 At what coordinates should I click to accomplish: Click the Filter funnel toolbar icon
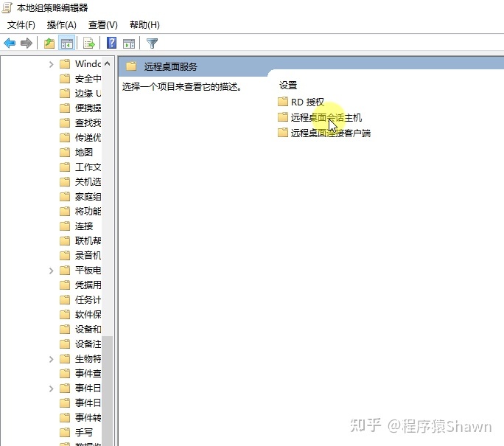(x=152, y=43)
